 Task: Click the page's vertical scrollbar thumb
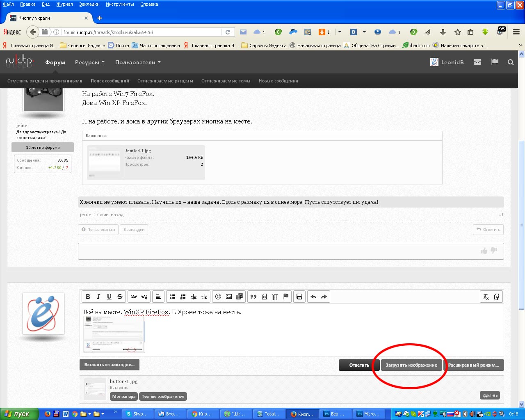click(x=522, y=225)
